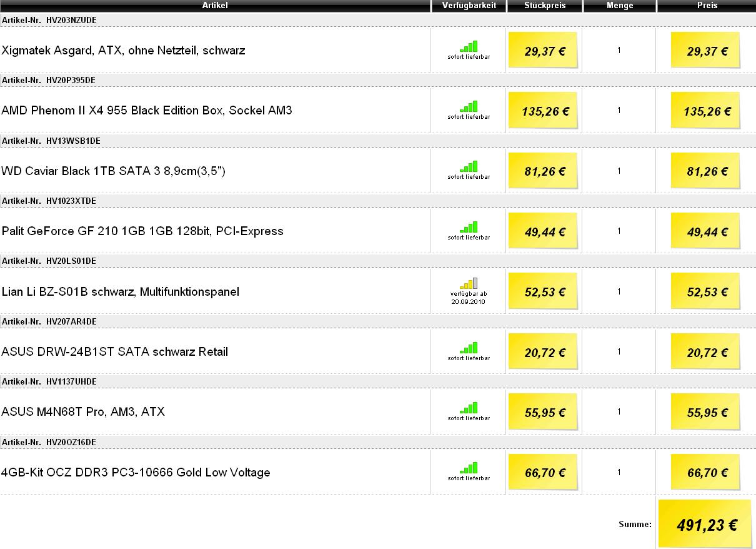
Task: Click quantity field for ASUS M4N68T Pro
Action: click(x=619, y=412)
